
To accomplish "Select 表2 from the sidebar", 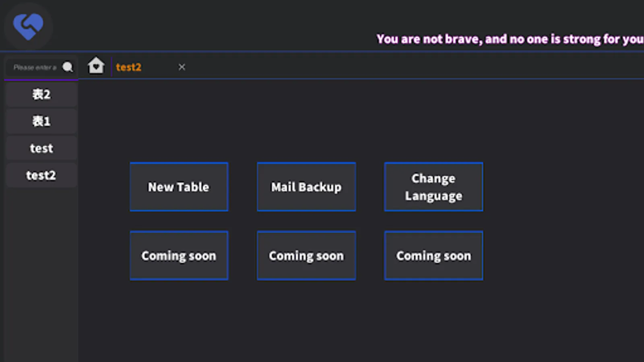I will (x=41, y=94).
